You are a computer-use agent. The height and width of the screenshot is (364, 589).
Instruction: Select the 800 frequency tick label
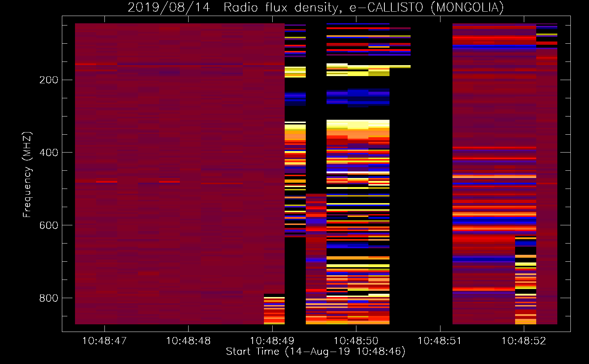[49, 298]
